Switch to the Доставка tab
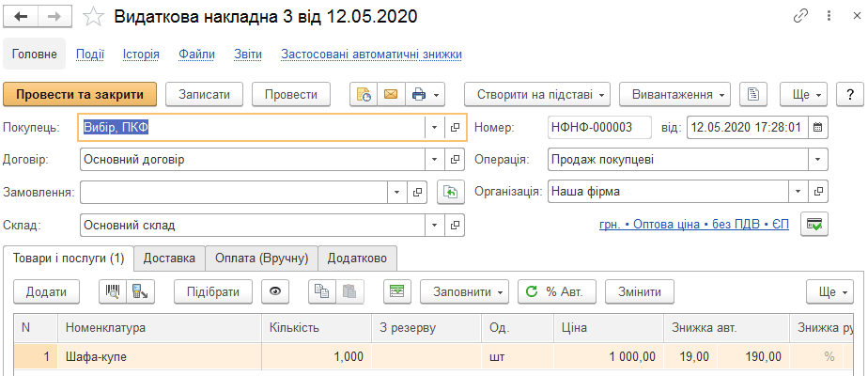The height and width of the screenshot is (376, 868). 169,258
